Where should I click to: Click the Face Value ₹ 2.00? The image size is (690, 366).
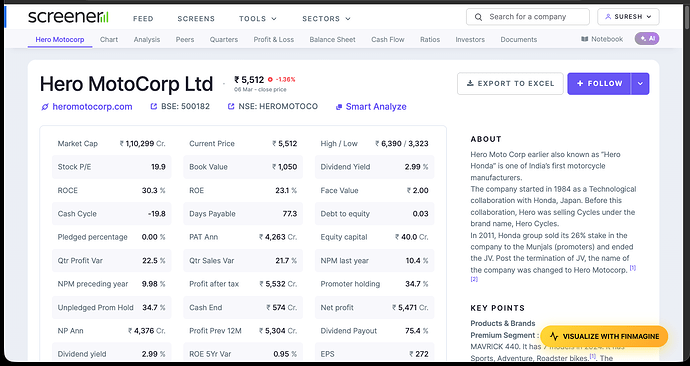click(418, 190)
